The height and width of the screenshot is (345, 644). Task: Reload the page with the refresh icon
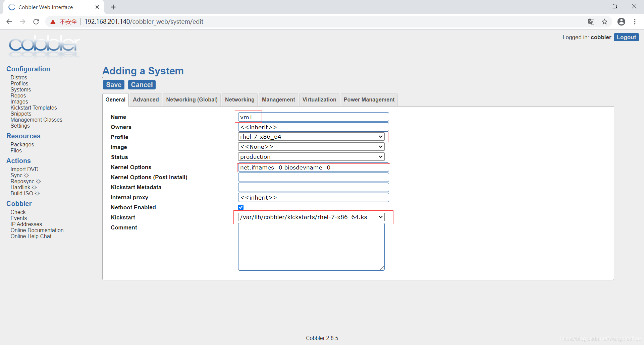36,22
